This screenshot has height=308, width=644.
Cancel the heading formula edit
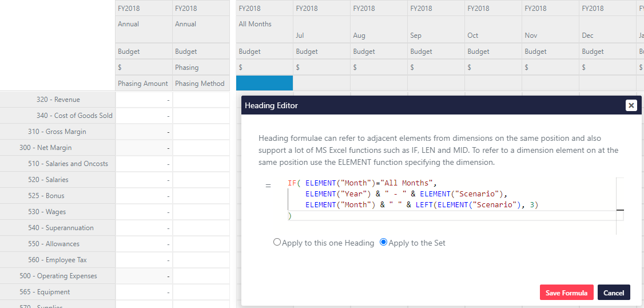(x=614, y=293)
